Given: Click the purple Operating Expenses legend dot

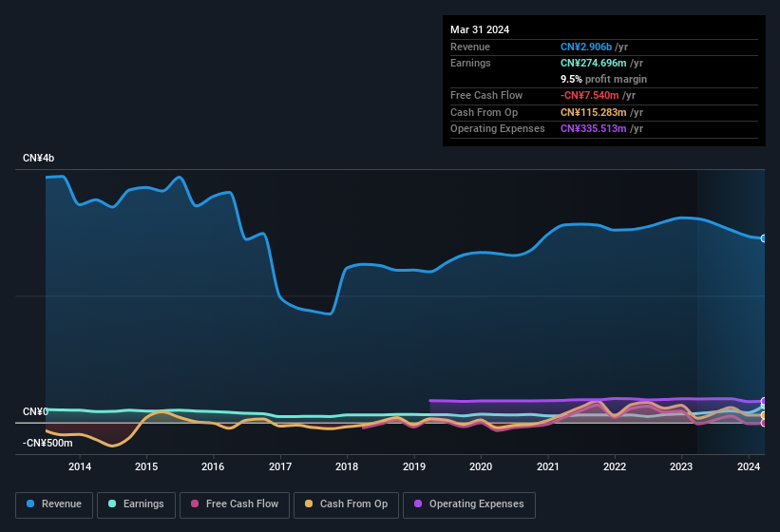Looking at the screenshot, I should coord(418,503).
